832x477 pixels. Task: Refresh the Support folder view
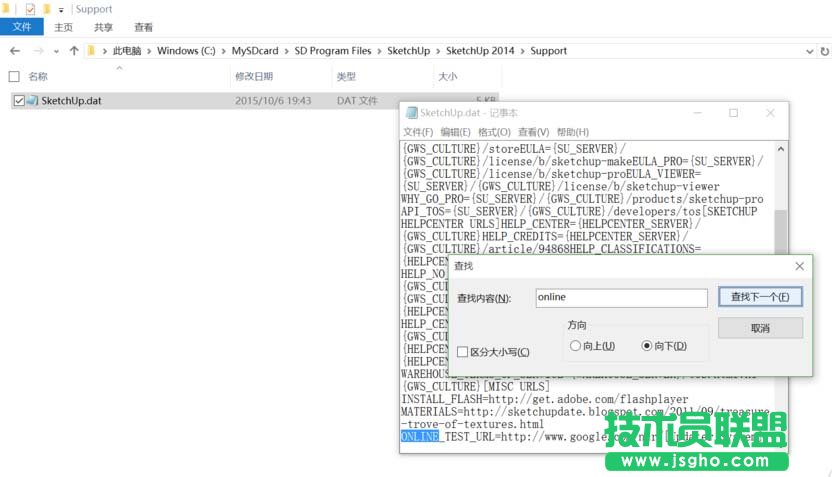824,51
